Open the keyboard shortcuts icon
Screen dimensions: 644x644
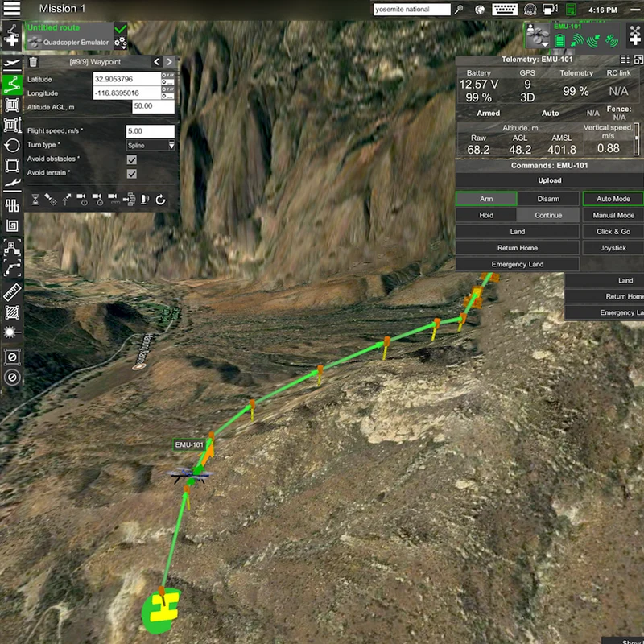[505, 9]
